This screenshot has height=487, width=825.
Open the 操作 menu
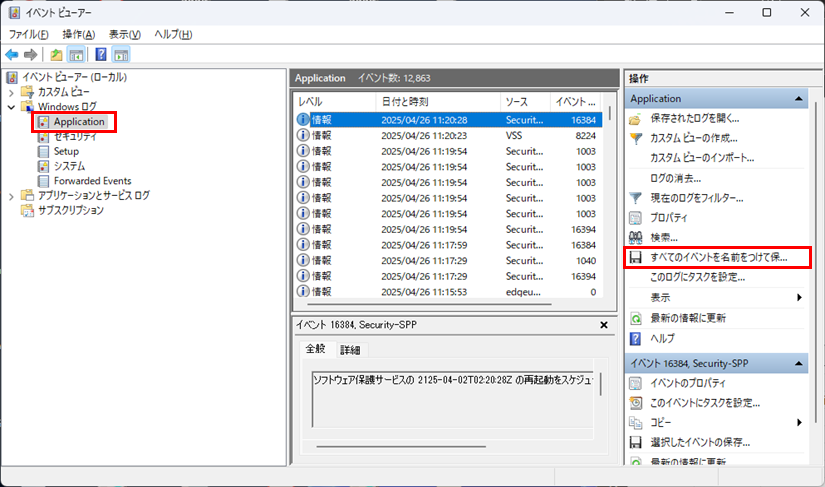point(79,35)
